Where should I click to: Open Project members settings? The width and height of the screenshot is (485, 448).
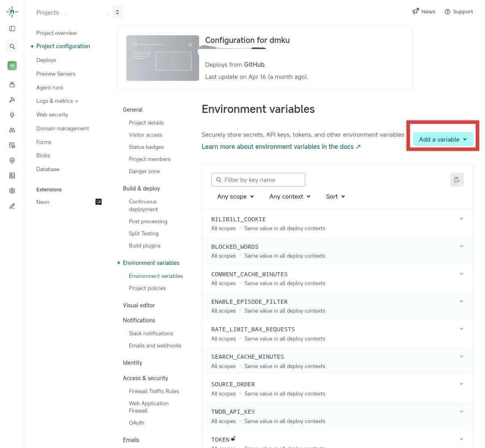point(149,159)
